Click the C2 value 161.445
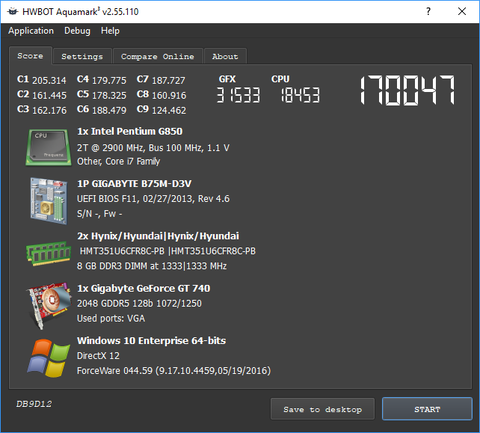 coord(49,95)
